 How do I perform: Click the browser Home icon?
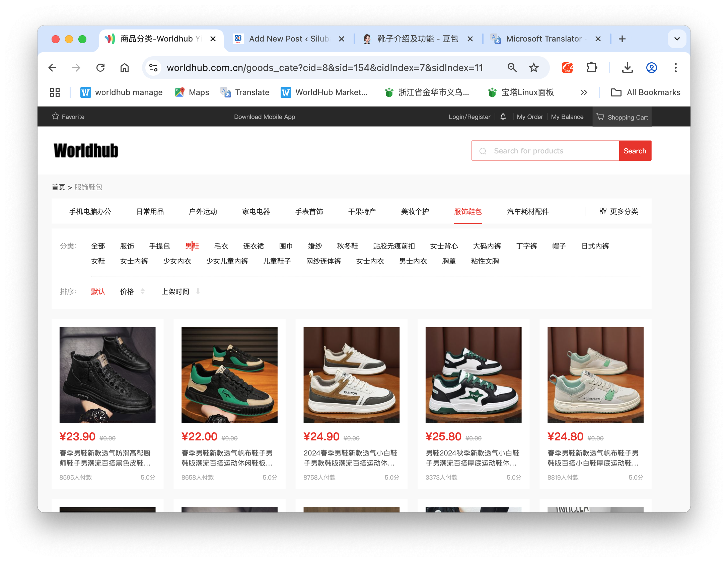pos(124,68)
